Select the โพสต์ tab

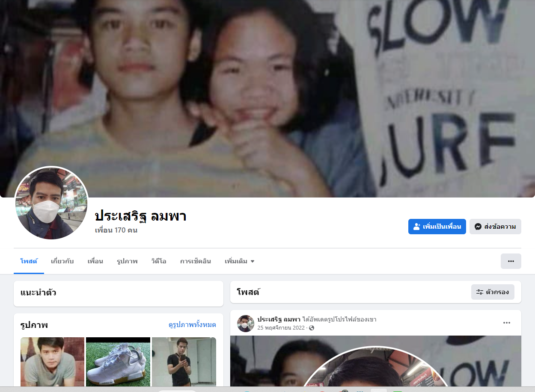(29, 261)
